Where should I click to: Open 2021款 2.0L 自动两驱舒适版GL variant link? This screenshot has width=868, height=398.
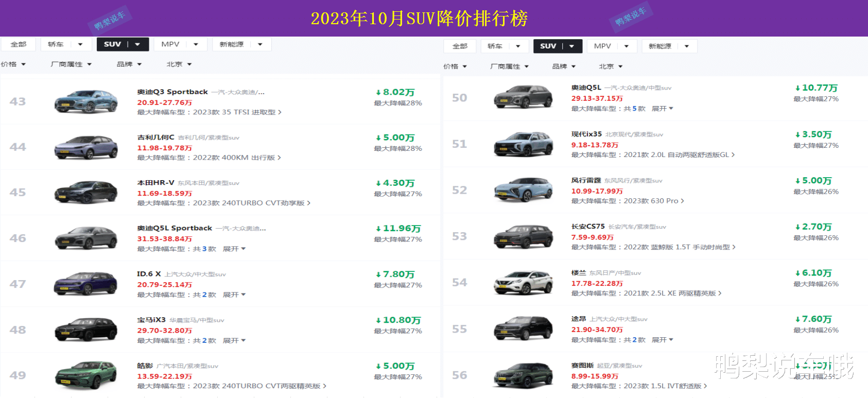679,154
